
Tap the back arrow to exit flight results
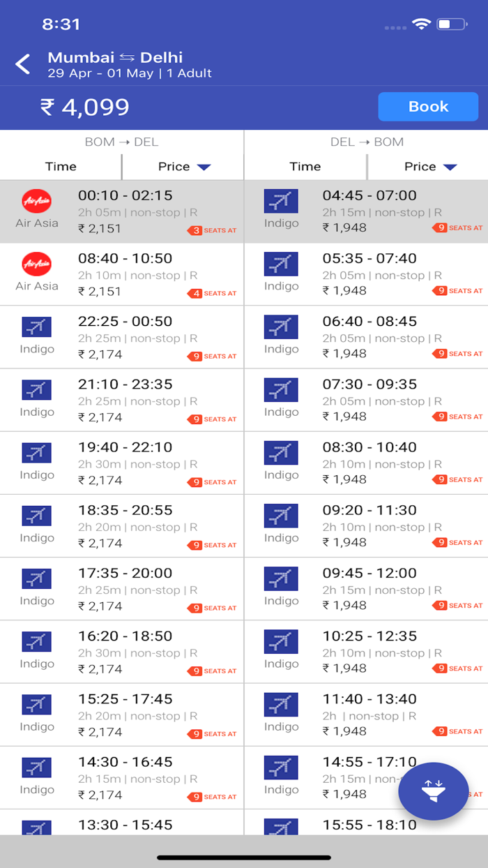[x=22, y=63]
